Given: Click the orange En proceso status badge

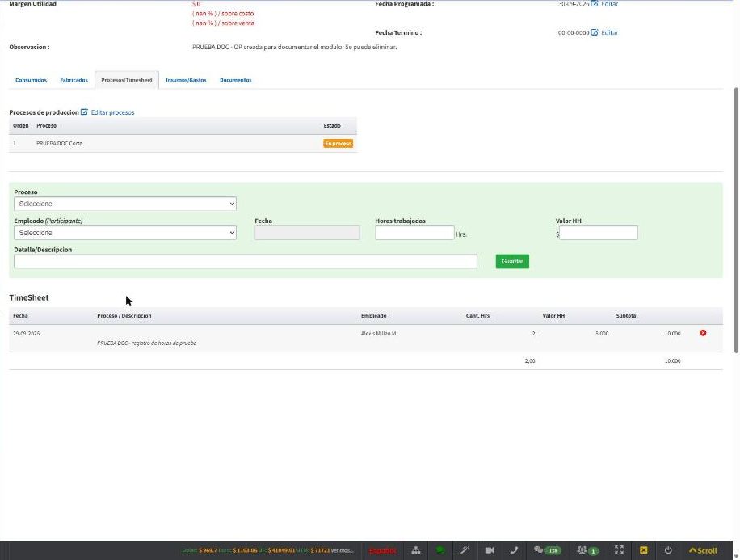Looking at the screenshot, I should click(x=338, y=144).
